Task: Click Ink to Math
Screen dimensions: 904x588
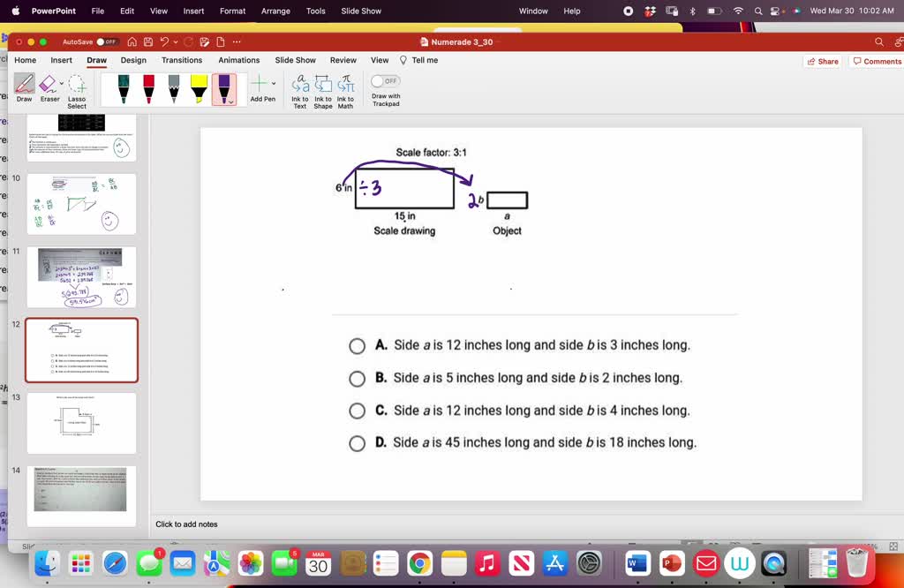Action: coord(345,92)
